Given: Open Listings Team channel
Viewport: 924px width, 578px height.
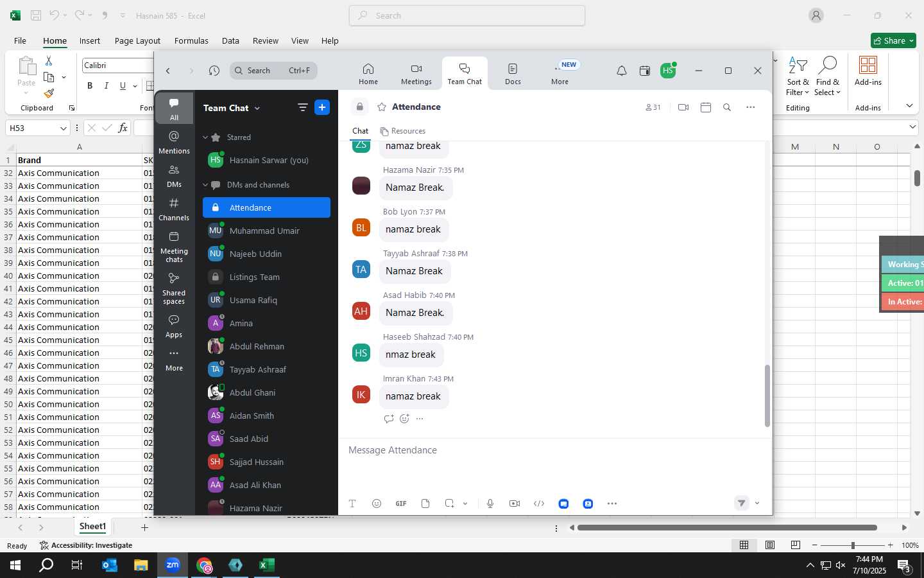Looking at the screenshot, I should 266,277.
